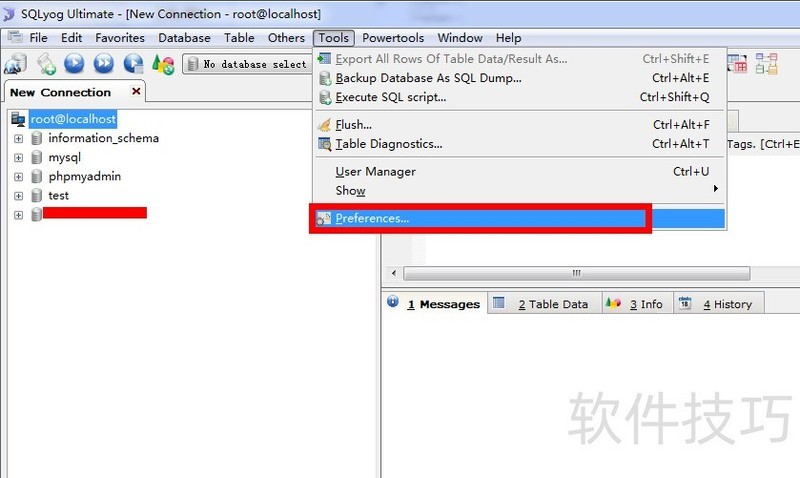
Task: Click the Table Diagnostics menu icon
Action: (x=324, y=144)
